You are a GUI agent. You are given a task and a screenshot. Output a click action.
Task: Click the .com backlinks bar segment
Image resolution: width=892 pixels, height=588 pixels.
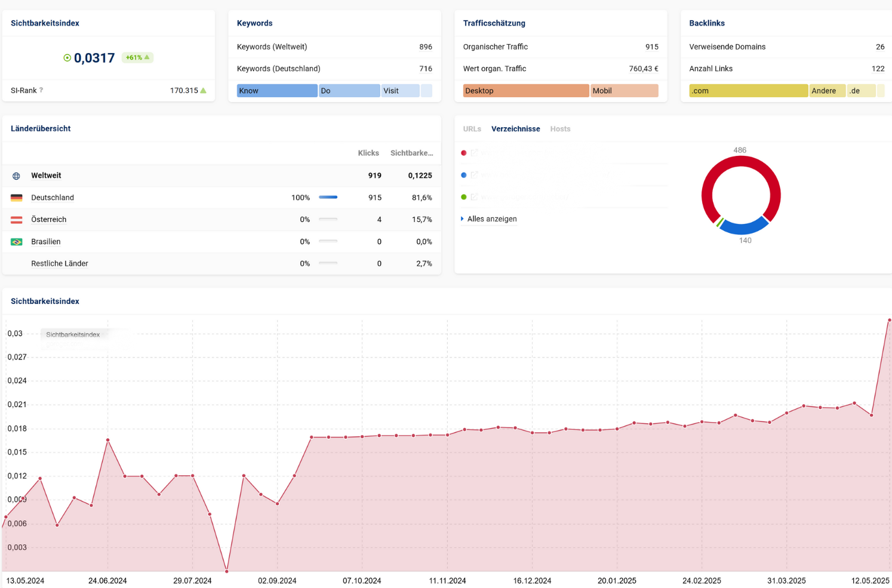749,91
